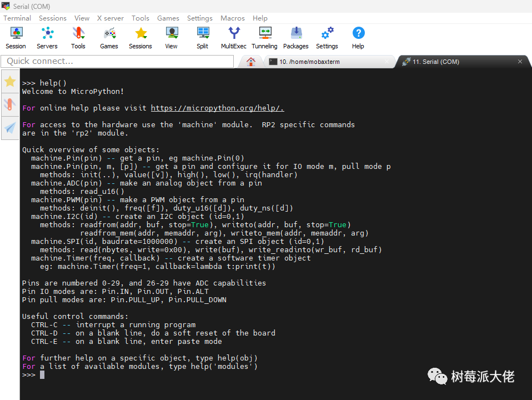Viewport: 532px width, 400px height.
Task: Open the micropython.org/help link
Action: pyautogui.click(x=218, y=108)
